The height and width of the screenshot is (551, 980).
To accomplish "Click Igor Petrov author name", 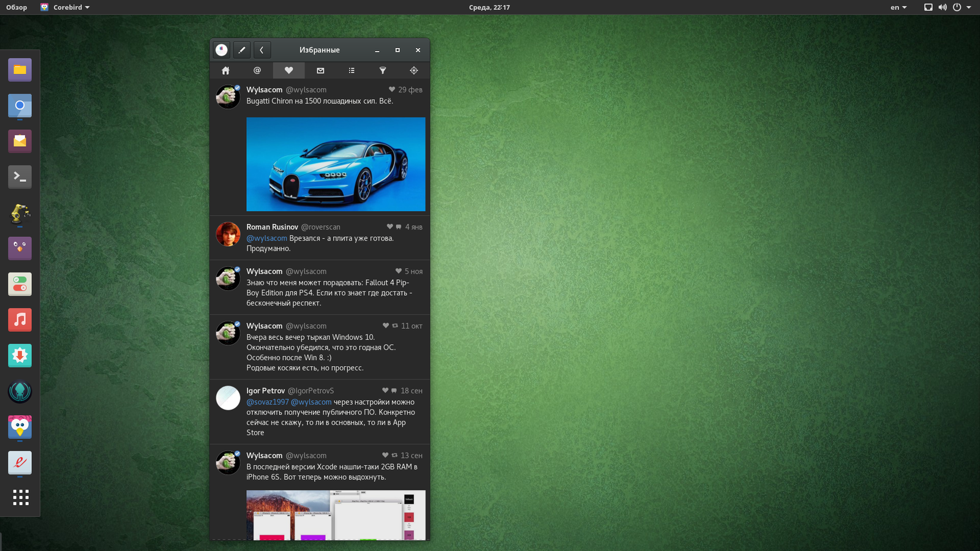I will [265, 391].
